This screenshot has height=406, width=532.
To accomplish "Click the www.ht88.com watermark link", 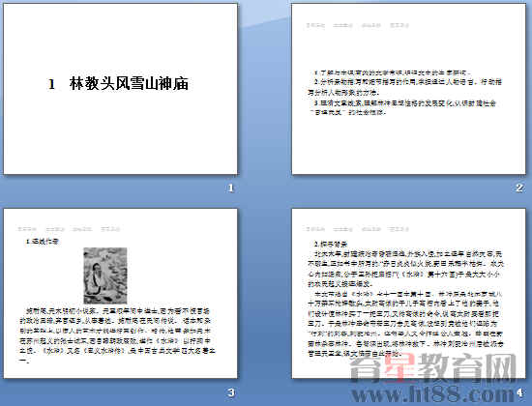I will click(x=433, y=394).
